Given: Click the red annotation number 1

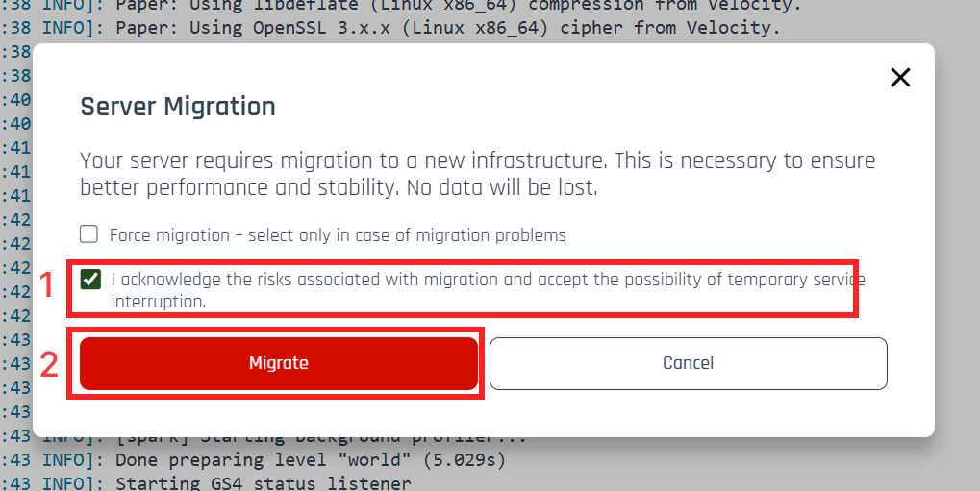Looking at the screenshot, I should pyautogui.click(x=44, y=286).
